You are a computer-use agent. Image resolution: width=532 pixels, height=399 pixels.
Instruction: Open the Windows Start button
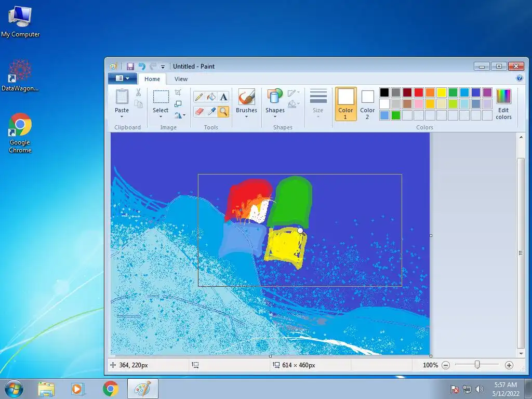pyautogui.click(x=14, y=389)
